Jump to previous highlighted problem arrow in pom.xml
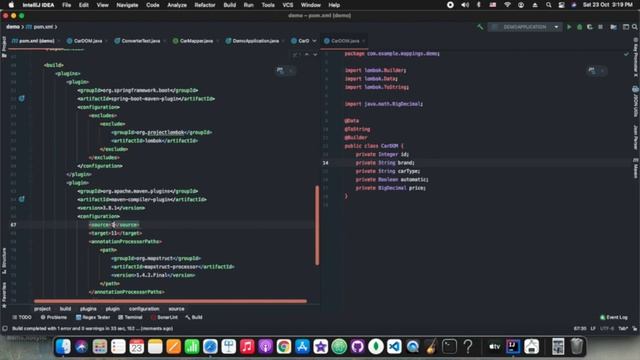This screenshot has width=640, height=360. [x=307, y=54]
